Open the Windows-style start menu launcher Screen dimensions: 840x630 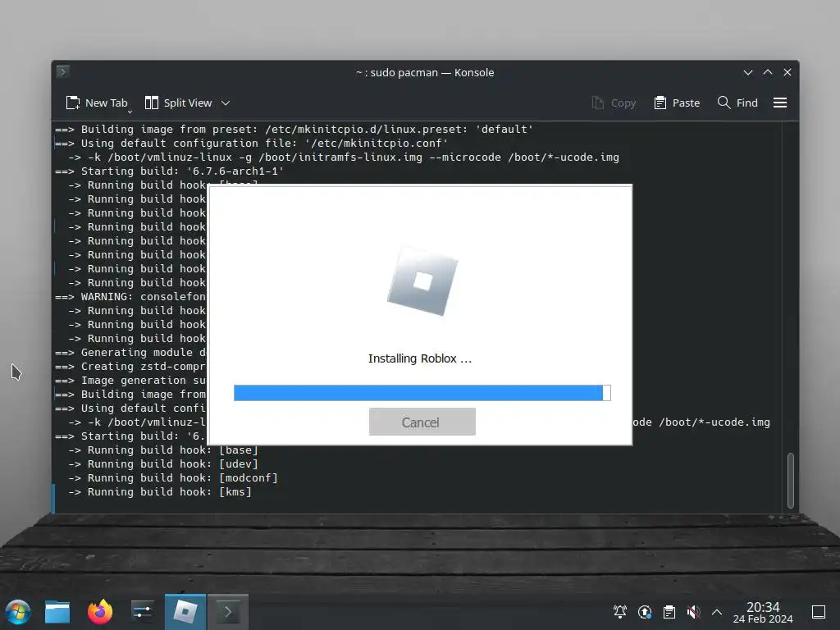pos(18,612)
